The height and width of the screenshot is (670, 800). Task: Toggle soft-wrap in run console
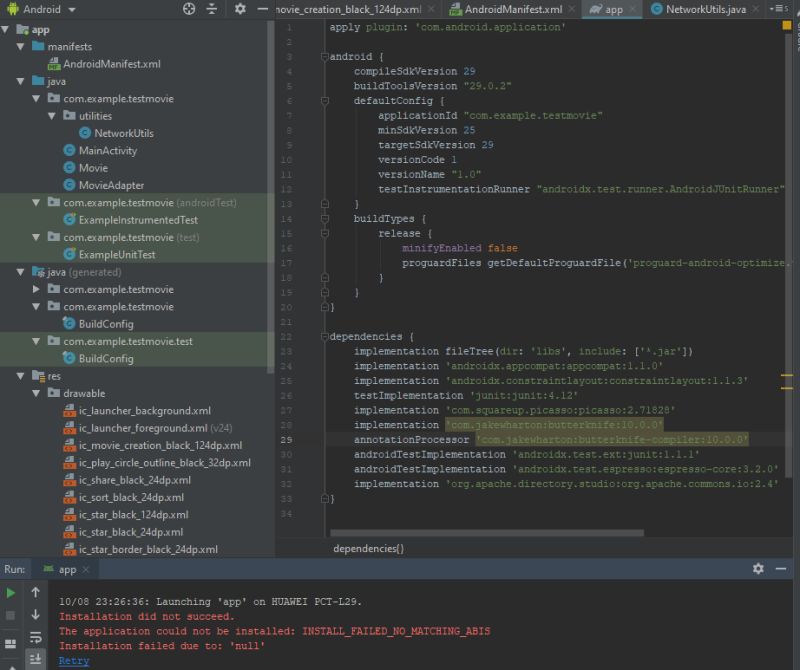[x=35, y=637]
